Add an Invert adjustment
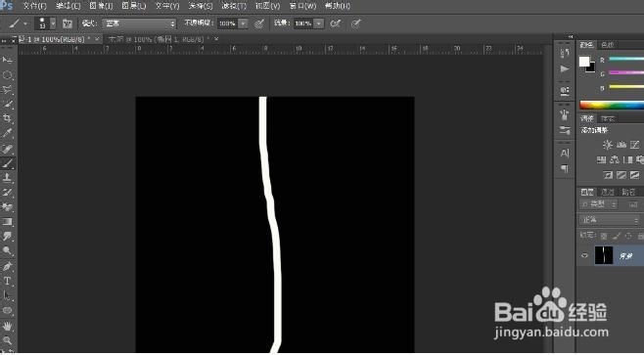This screenshot has width=644, height=355. [608, 175]
